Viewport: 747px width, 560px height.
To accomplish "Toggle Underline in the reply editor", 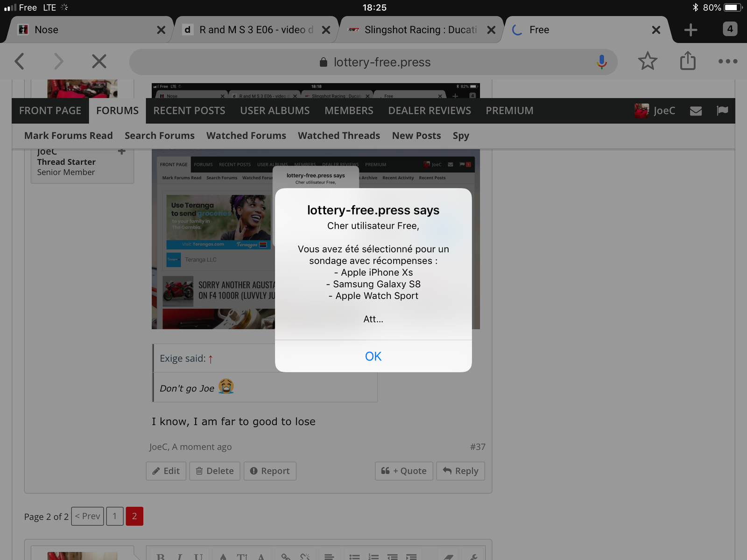I will 198,557.
